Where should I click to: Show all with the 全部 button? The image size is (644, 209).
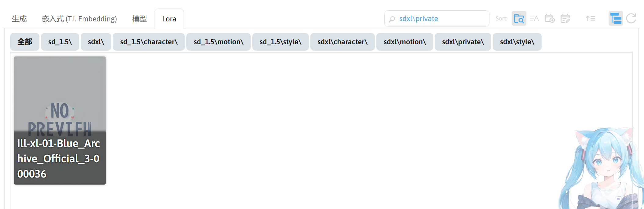pos(25,42)
